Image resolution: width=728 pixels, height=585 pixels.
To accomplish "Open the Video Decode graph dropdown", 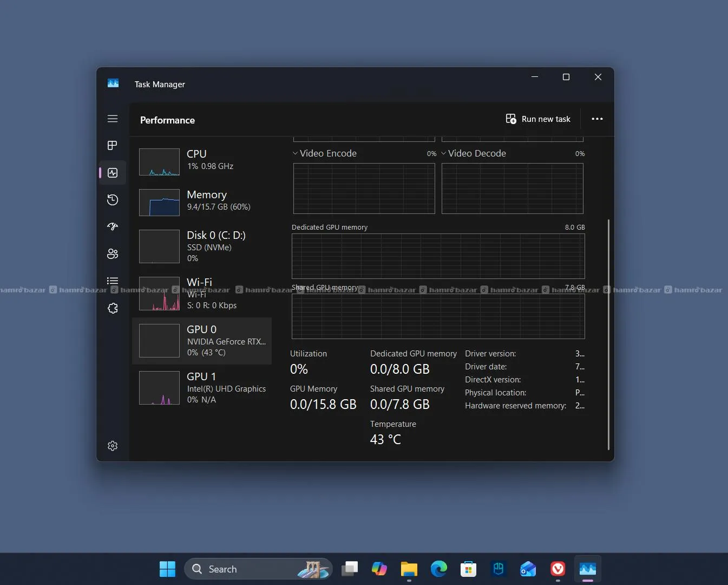I will pos(444,153).
